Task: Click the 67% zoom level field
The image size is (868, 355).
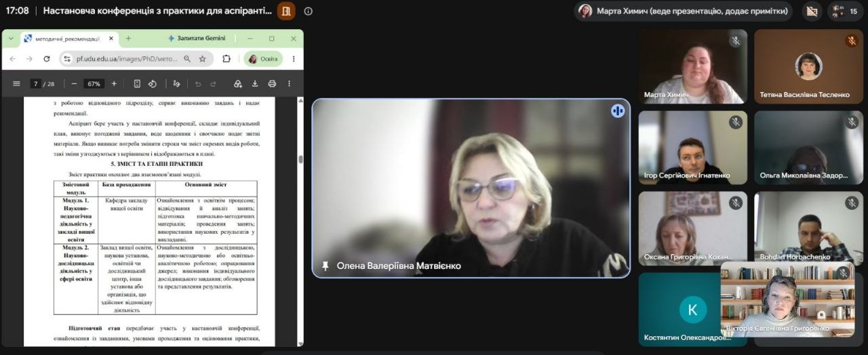Action: coord(94,84)
